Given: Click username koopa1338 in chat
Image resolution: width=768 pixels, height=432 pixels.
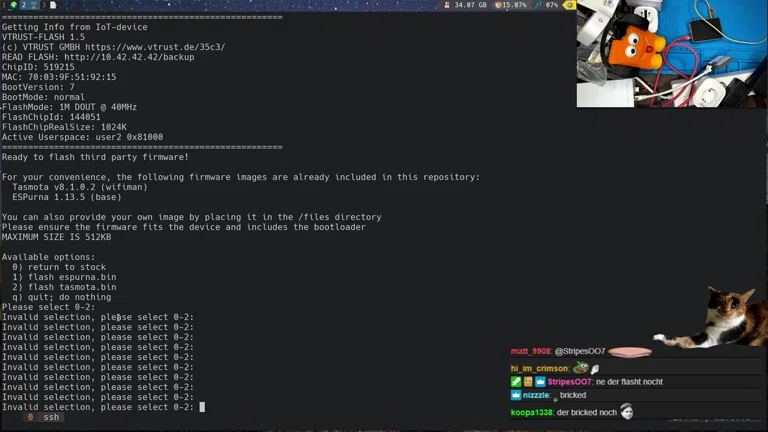Looking at the screenshot, I should (531, 412).
